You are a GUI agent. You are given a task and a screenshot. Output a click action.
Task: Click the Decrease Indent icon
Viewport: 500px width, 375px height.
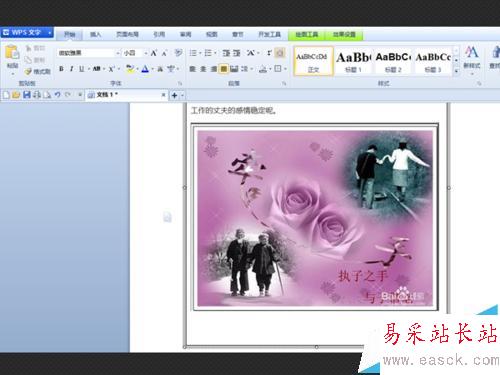pyautogui.click(x=226, y=53)
